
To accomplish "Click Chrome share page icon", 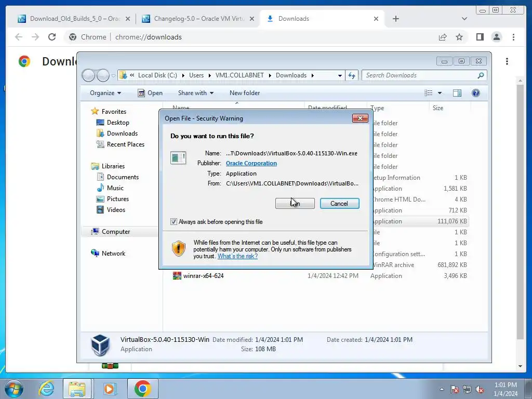I will tap(443, 37).
